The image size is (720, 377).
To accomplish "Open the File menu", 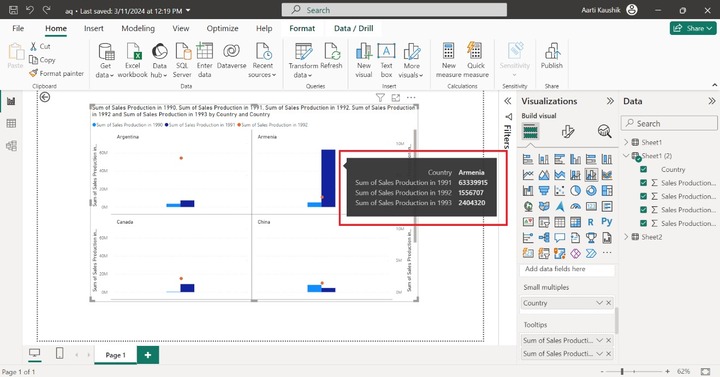I will tap(18, 28).
